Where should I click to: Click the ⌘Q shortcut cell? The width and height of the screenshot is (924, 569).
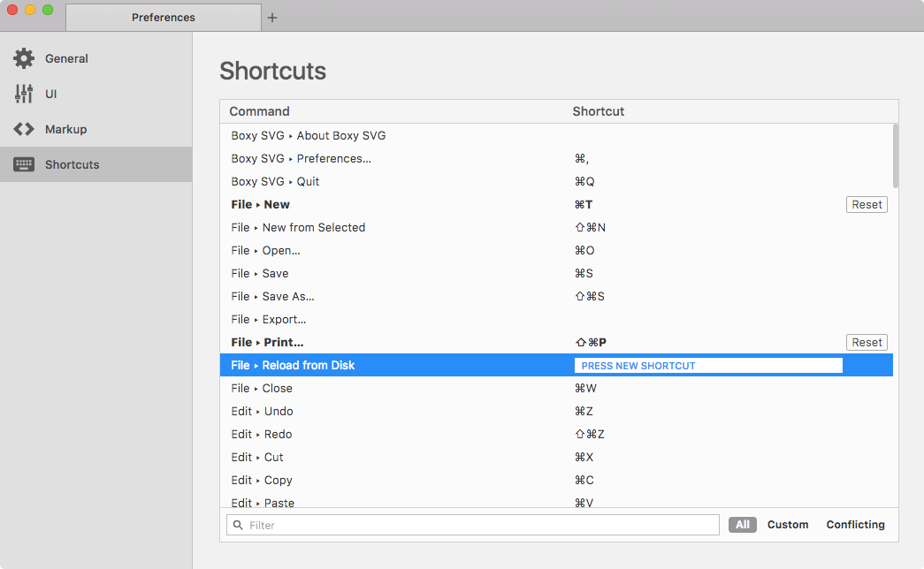pos(584,181)
